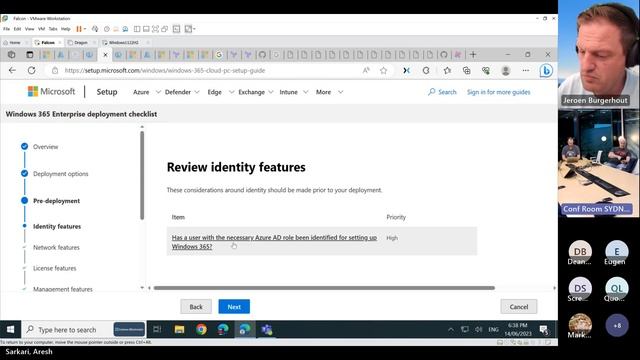
Task: Click the sidebar scroll down arrow
Action: click(142, 288)
